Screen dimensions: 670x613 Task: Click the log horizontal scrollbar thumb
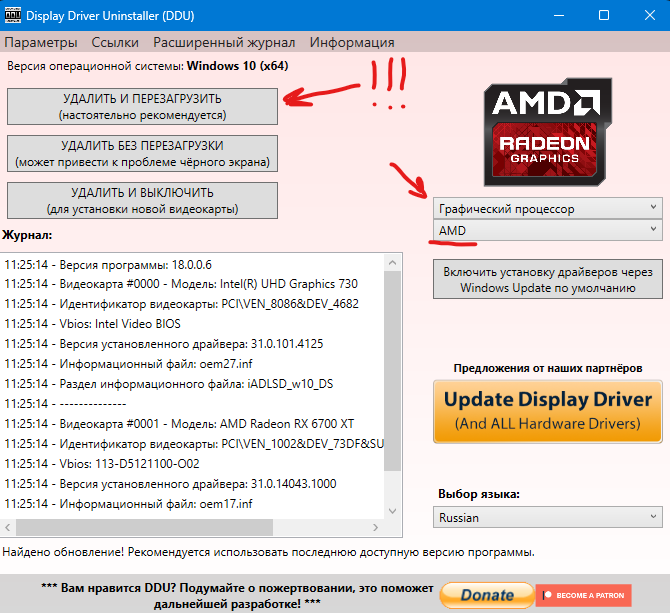(144, 528)
